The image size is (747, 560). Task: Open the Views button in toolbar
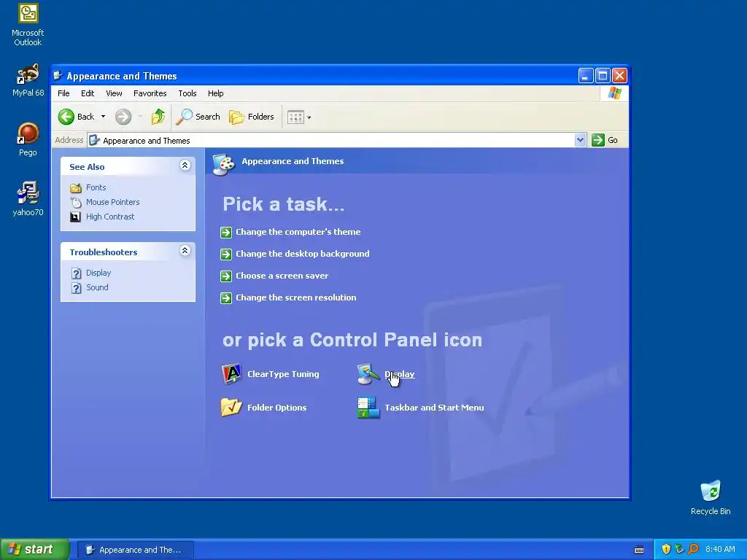pyautogui.click(x=295, y=117)
